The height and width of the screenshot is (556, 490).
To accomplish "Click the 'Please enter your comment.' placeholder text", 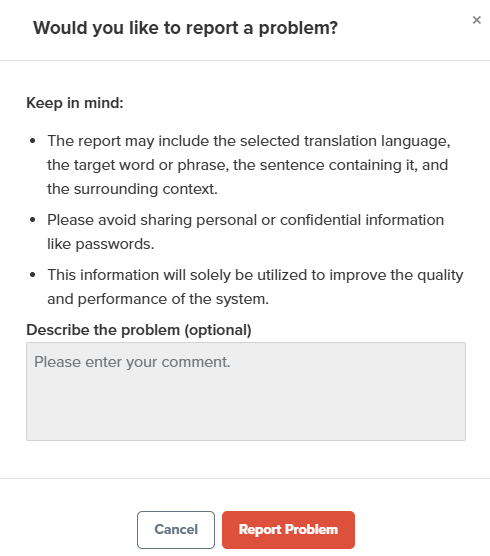I will coord(132,362).
